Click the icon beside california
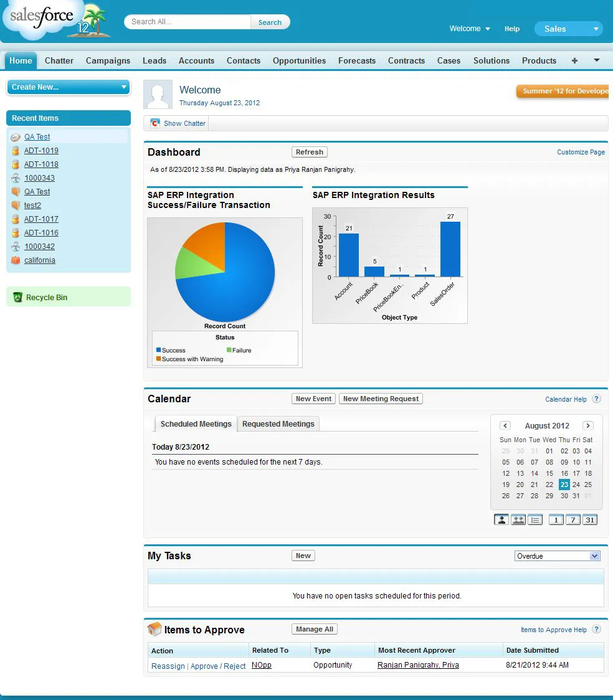 16,260
